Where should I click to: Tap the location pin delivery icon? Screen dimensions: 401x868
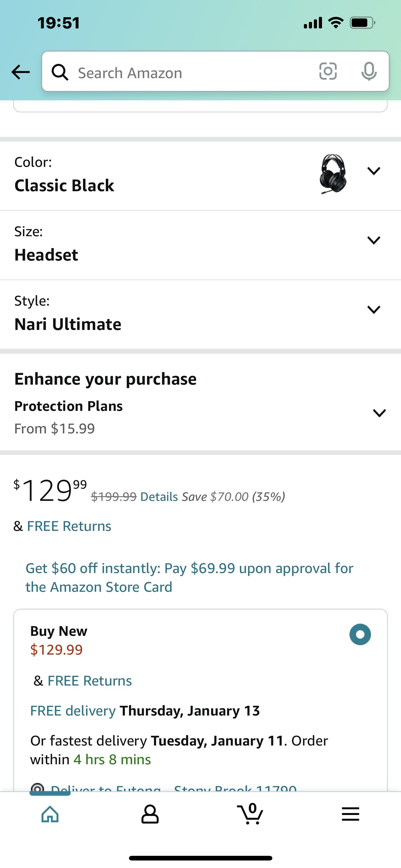pyautogui.click(x=37, y=788)
